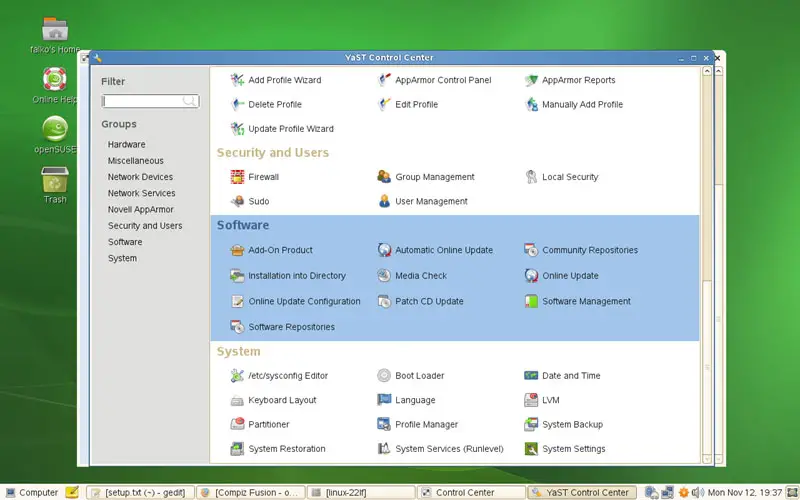
Task: Click the Filter search input field
Action: (151, 101)
